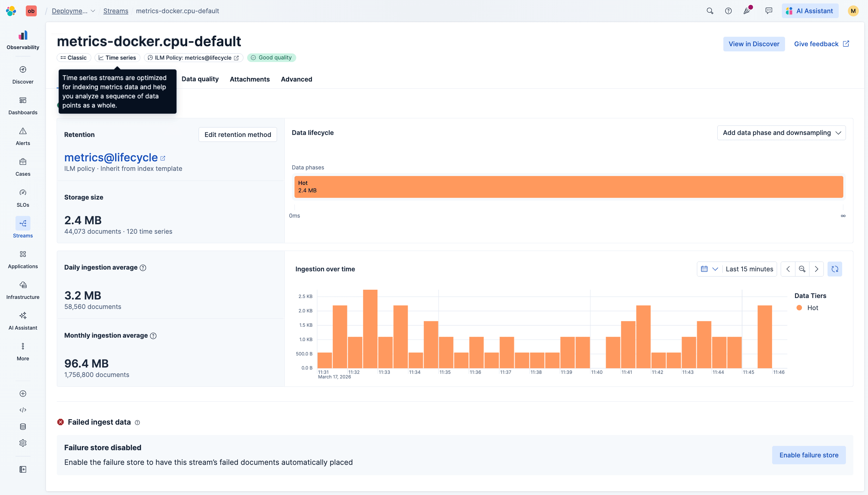This screenshot has height=495, width=868.
Task: Switch to the Data quality tab
Action: (x=200, y=79)
